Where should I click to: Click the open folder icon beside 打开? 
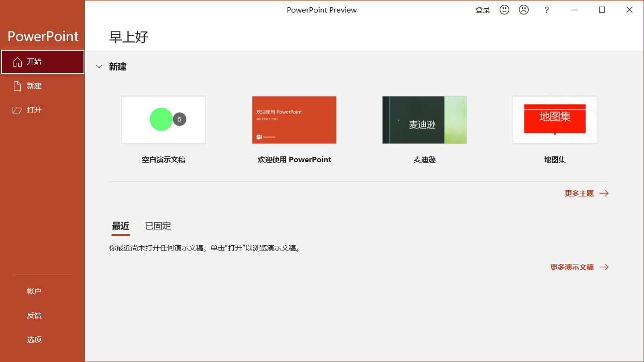coord(17,110)
